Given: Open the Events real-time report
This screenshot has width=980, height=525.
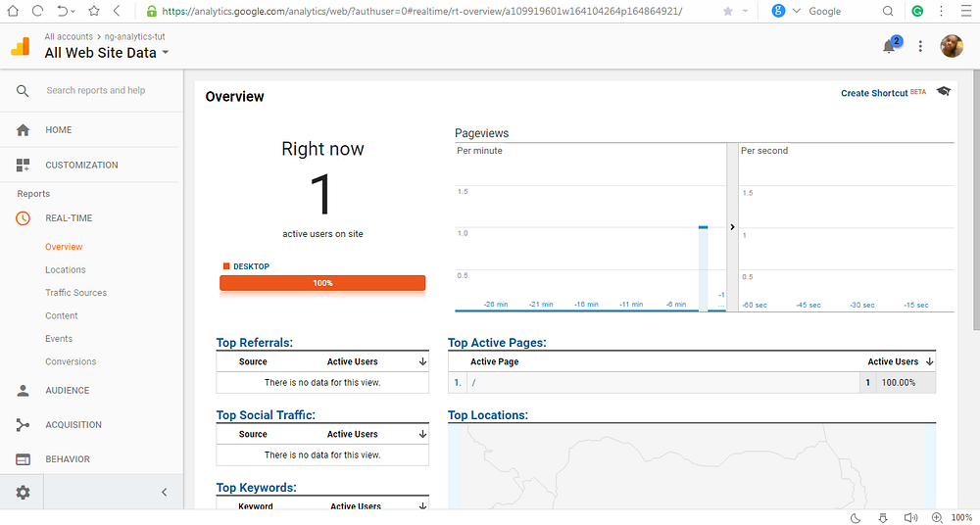Looking at the screenshot, I should tap(59, 339).
